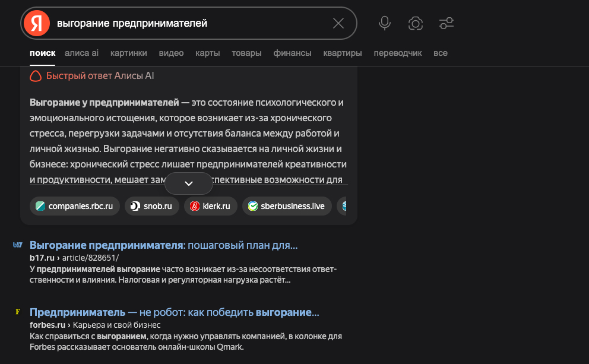This screenshot has height=364, width=589.
Task: Open the переводчик tab
Action: 398,53
